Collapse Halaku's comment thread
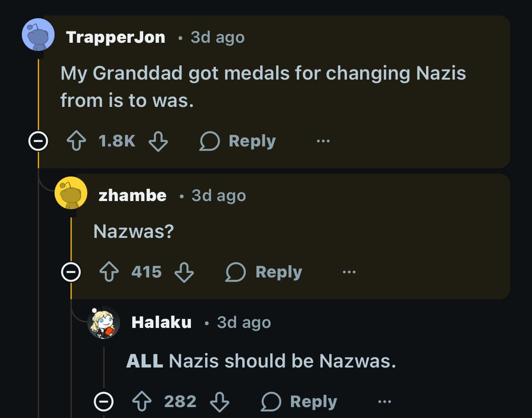 coord(104,402)
